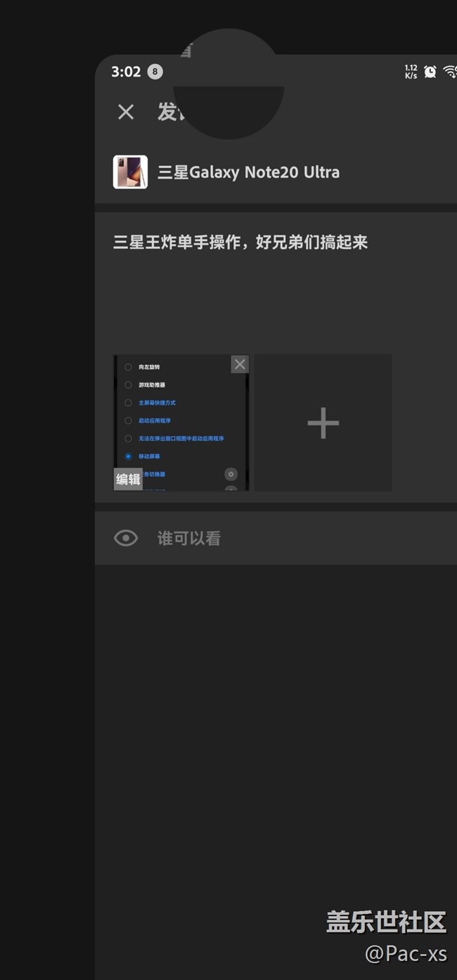Tap the dark circular floating overlay
Screen dimensions: 457x980
pos(228,84)
